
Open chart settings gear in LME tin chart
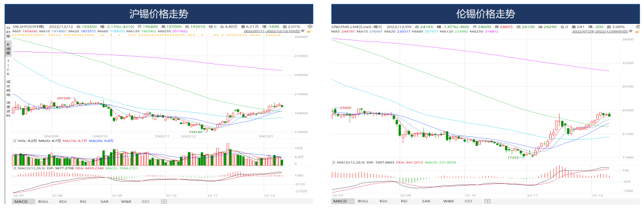click(637, 27)
